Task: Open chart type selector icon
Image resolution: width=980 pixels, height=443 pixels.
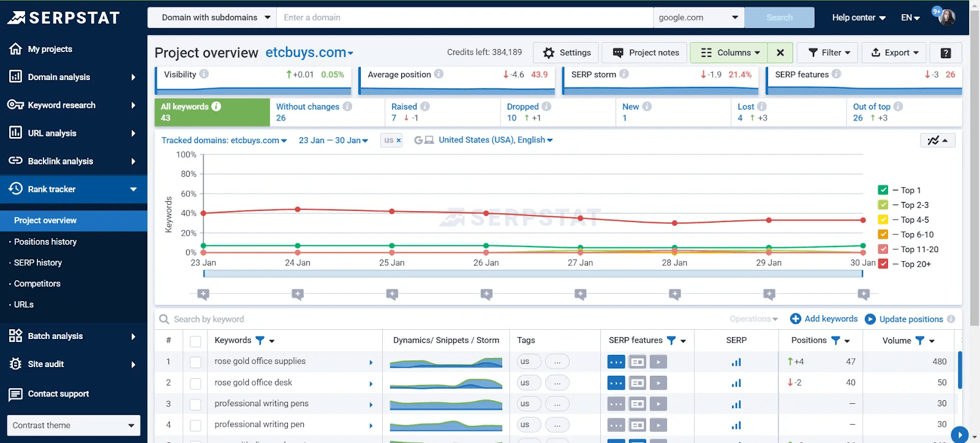Action: coord(937,140)
